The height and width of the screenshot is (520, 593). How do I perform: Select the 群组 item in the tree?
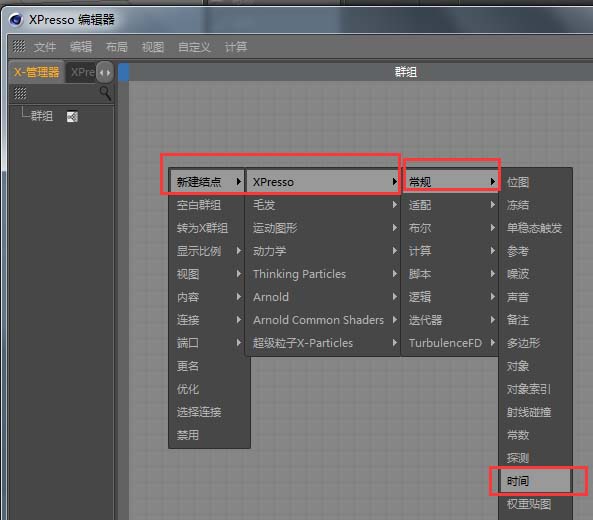[x=42, y=116]
